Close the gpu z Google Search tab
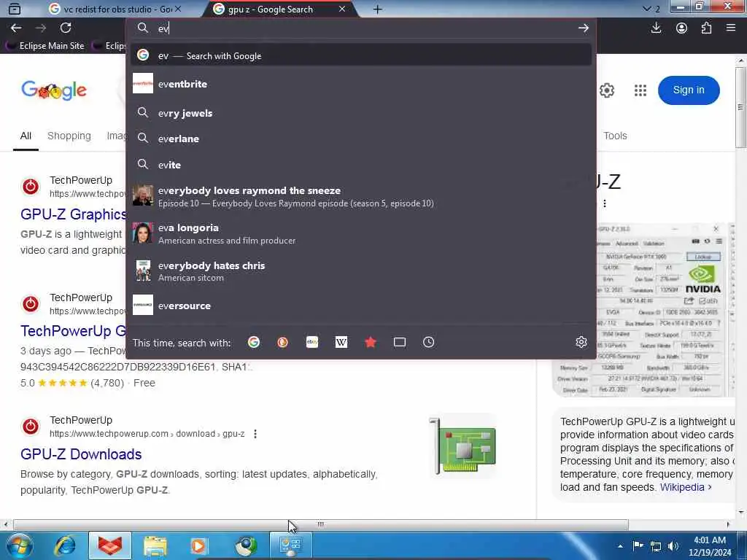The image size is (747, 560). click(x=342, y=9)
